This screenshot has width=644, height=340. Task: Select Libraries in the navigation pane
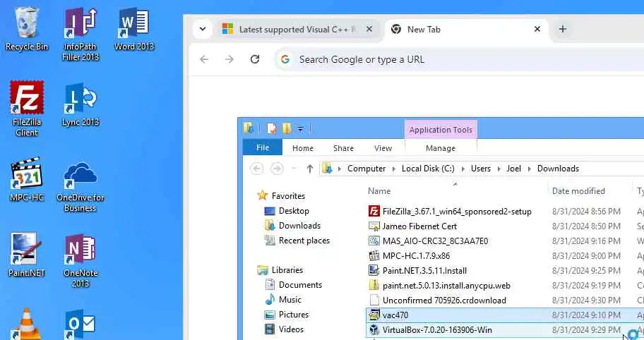point(287,270)
